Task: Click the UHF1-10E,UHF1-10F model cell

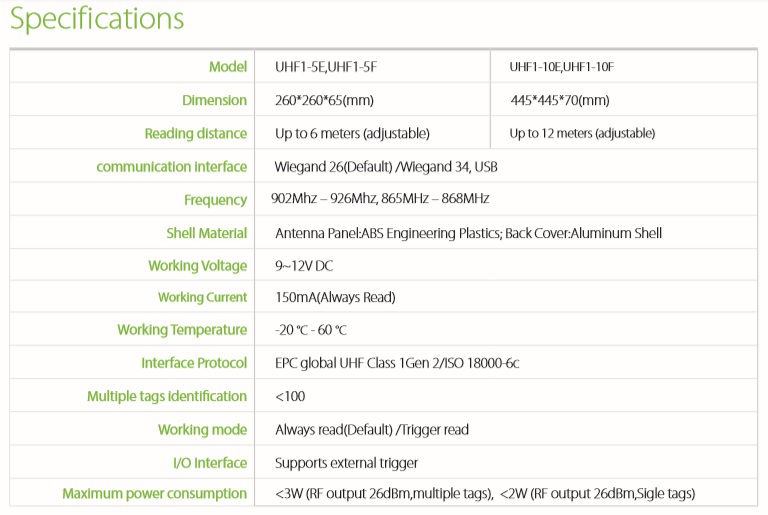Action: pyautogui.click(x=561, y=67)
